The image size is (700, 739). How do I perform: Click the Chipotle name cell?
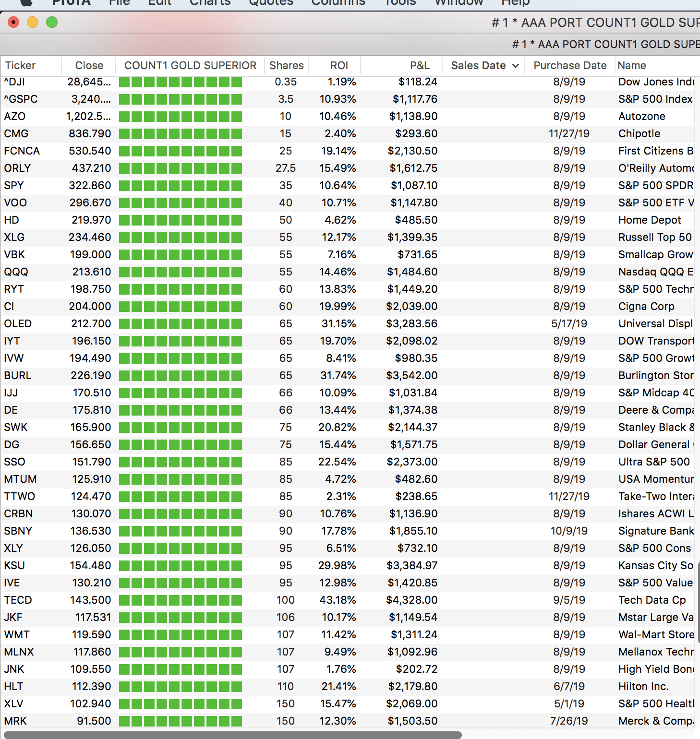click(639, 133)
